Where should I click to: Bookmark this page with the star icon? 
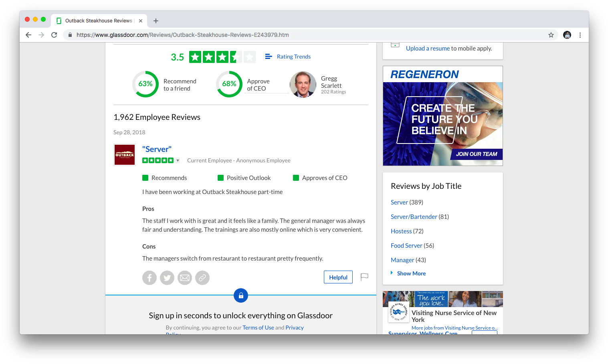pos(551,35)
